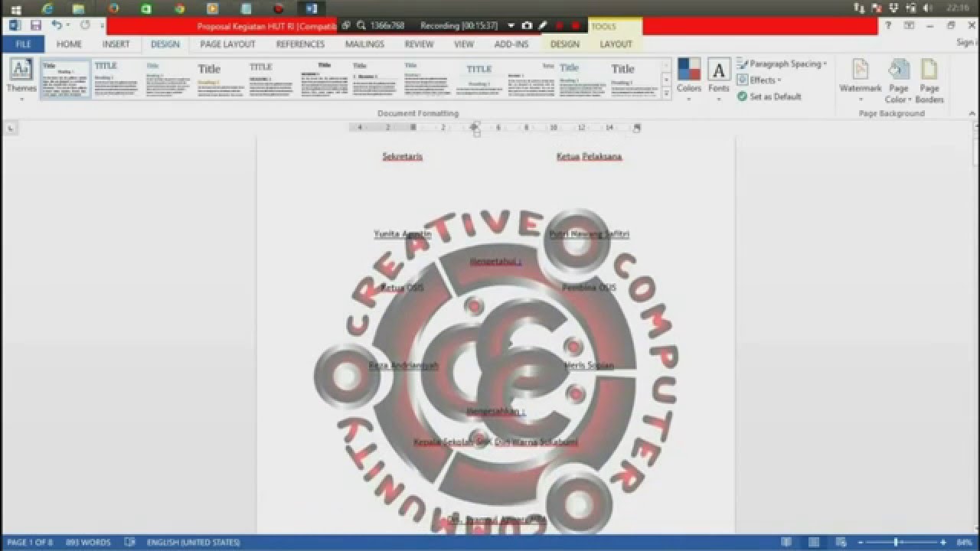Click the 84% zoom level

tap(963, 543)
